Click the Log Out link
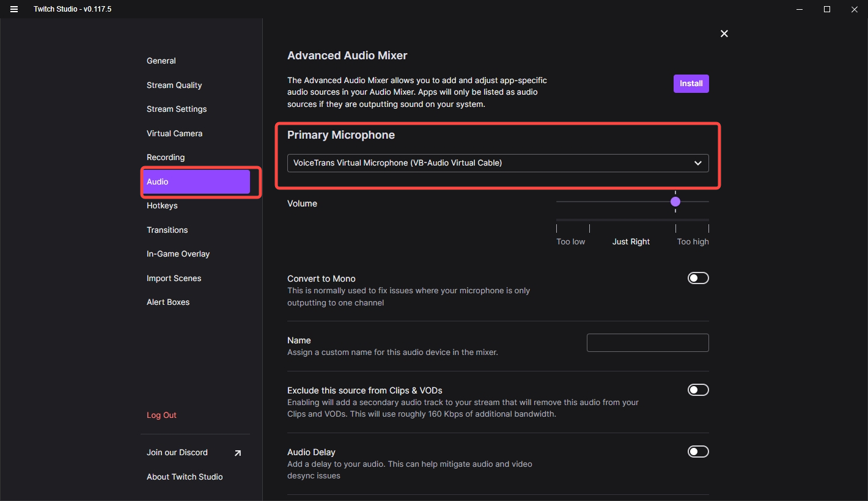 point(161,415)
